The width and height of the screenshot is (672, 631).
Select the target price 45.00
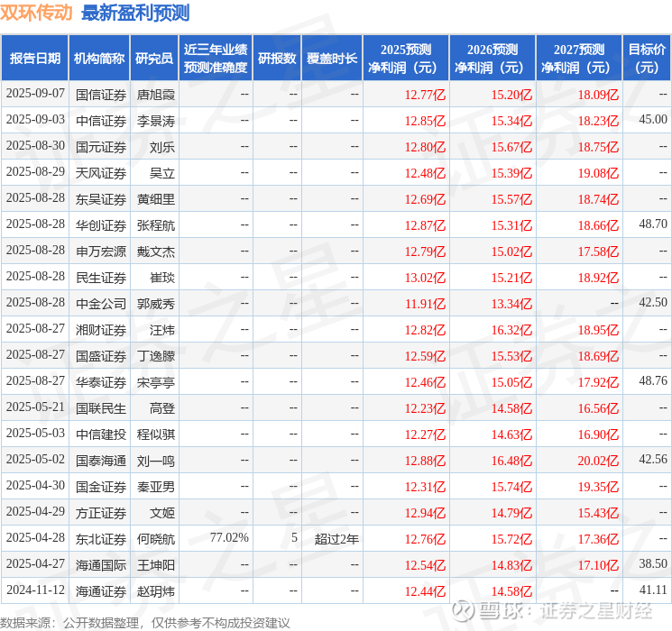coord(653,120)
